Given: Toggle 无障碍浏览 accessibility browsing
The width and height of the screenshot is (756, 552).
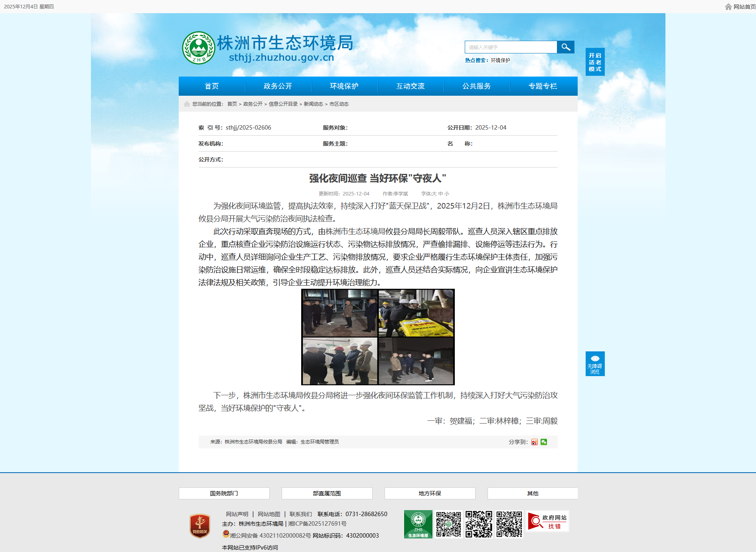Looking at the screenshot, I should click(x=595, y=364).
